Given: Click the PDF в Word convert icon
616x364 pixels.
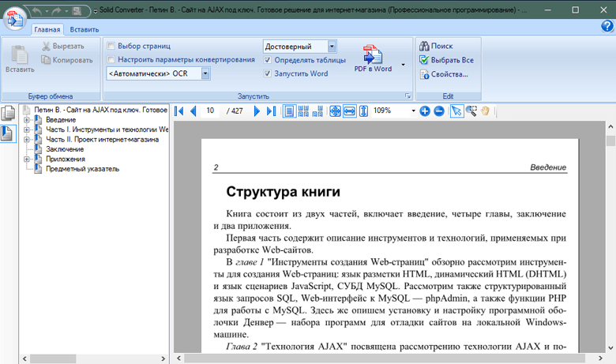Looking at the screenshot, I should [373, 58].
